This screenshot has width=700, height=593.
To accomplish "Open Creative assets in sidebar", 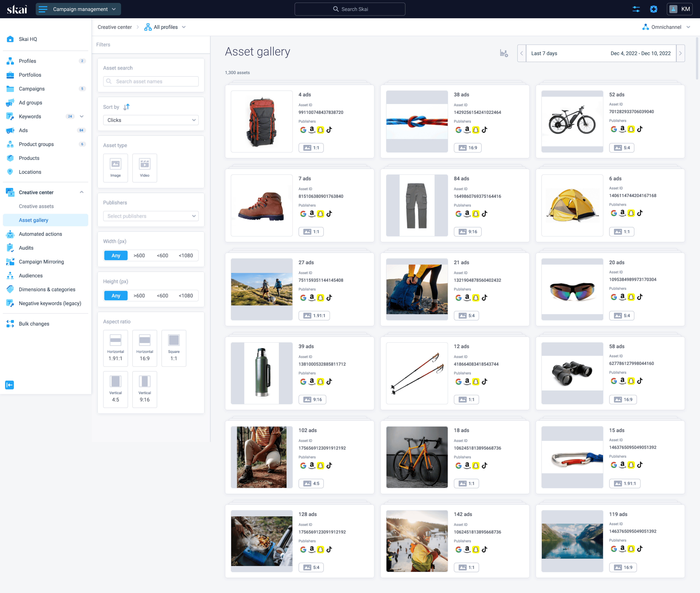I will coord(36,206).
